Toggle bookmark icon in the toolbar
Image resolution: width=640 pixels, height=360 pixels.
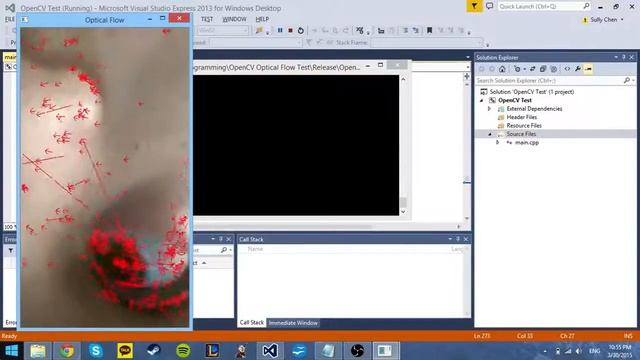[429, 30]
